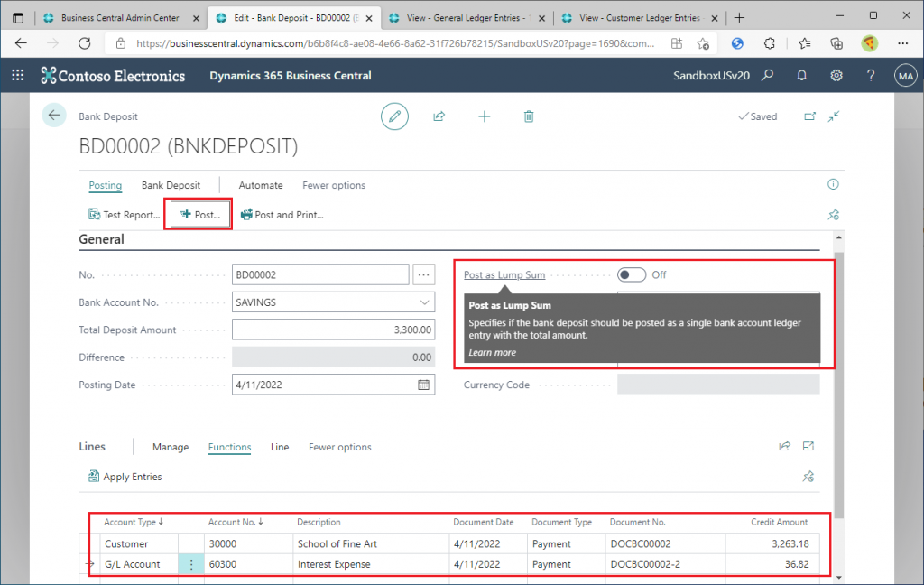Image resolution: width=924 pixels, height=585 pixels.
Task: Click the Post and Print button
Action: click(x=282, y=215)
